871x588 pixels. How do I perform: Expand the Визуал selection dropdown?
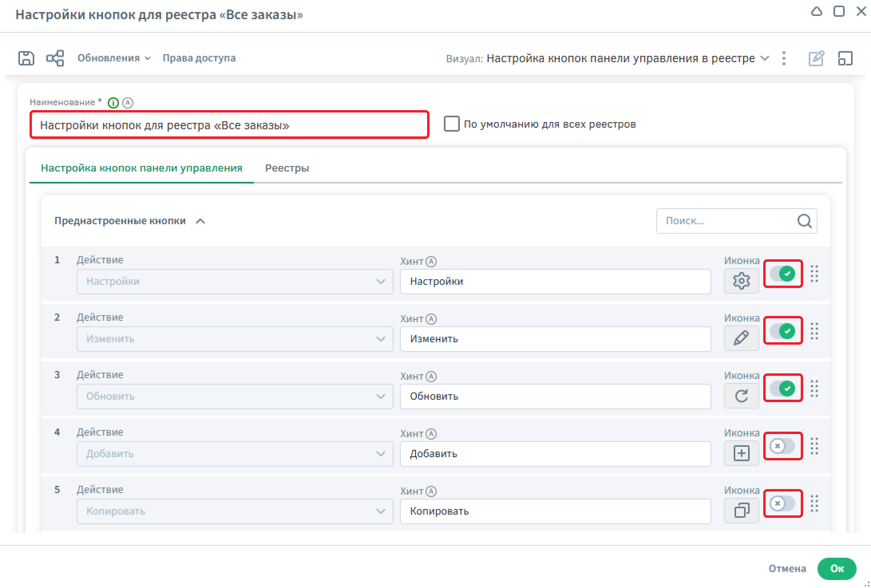pyautogui.click(x=764, y=58)
